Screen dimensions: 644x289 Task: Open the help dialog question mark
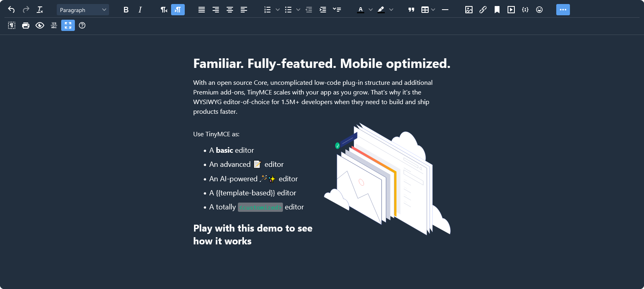point(82,25)
